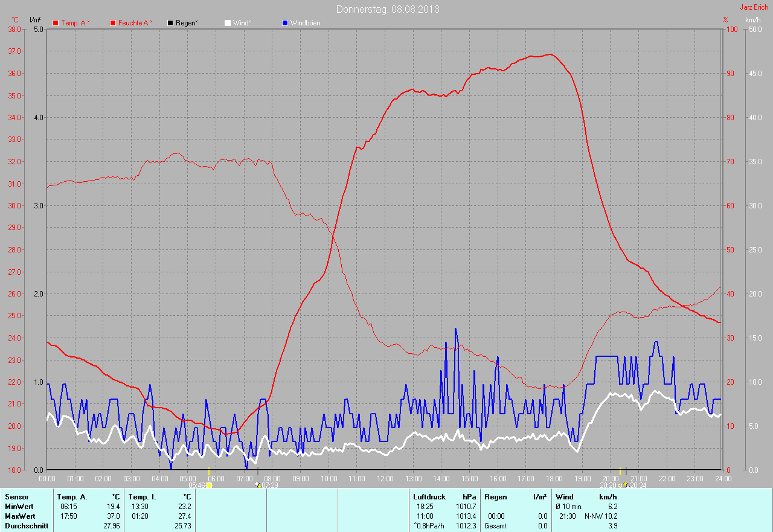Click the moonrise icon next to 07:29
773x532 pixels.
pyautogui.click(x=258, y=485)
